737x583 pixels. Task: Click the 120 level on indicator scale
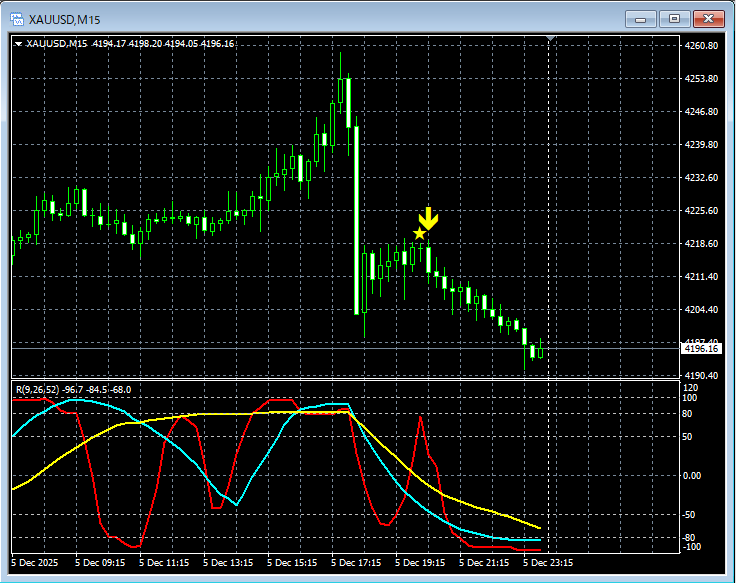tap(690, 386)
